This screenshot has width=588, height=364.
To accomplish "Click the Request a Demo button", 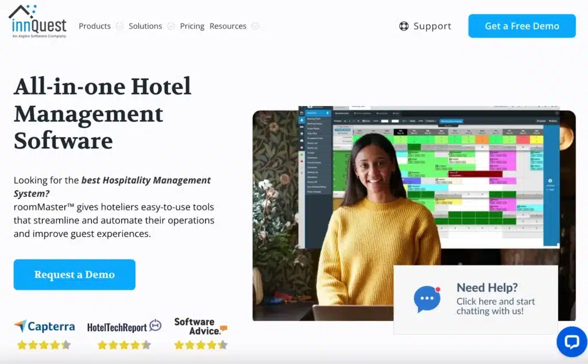I will (74, 274).
